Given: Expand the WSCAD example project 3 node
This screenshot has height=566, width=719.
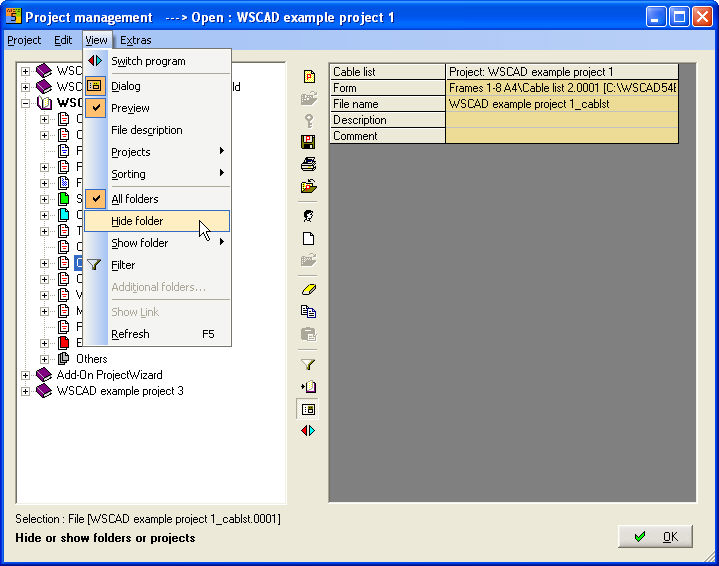Looking at the screenshot, I should click(x=26, y=391).
